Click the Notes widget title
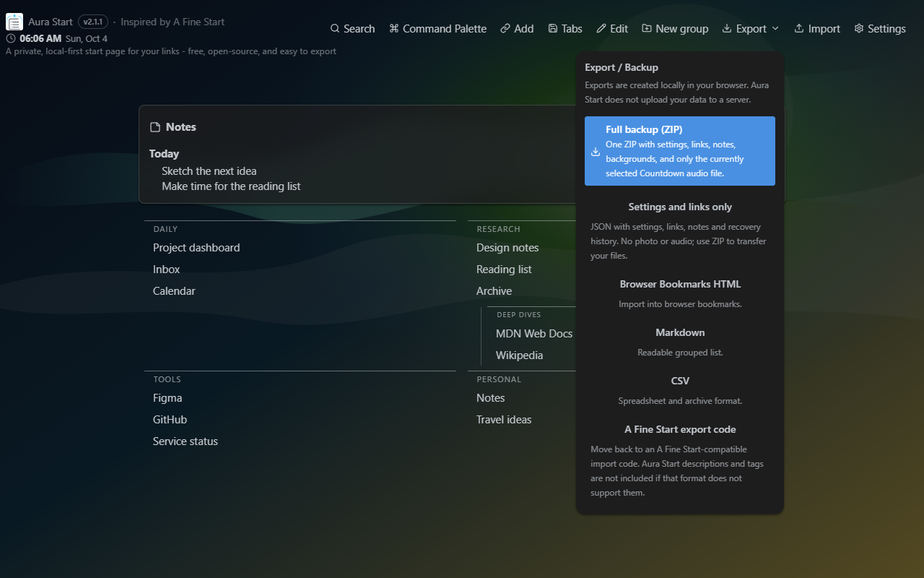 (181, 127)
